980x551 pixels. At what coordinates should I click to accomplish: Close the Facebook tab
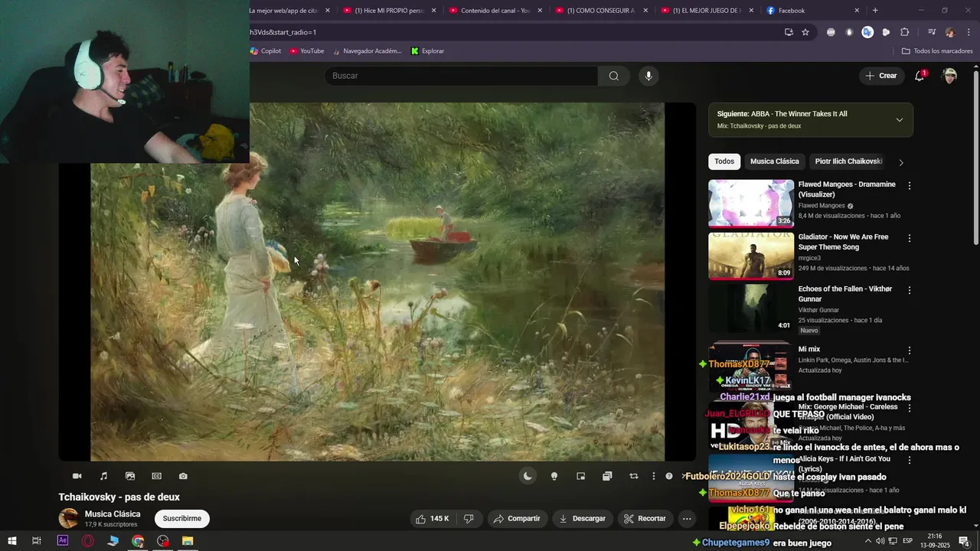(857, 11)
